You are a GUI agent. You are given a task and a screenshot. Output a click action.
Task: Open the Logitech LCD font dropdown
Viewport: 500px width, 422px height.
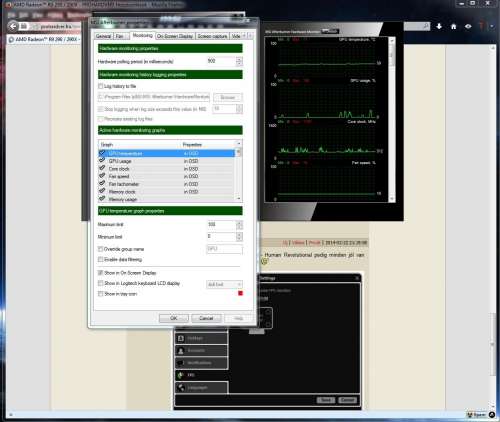point(224,284)
